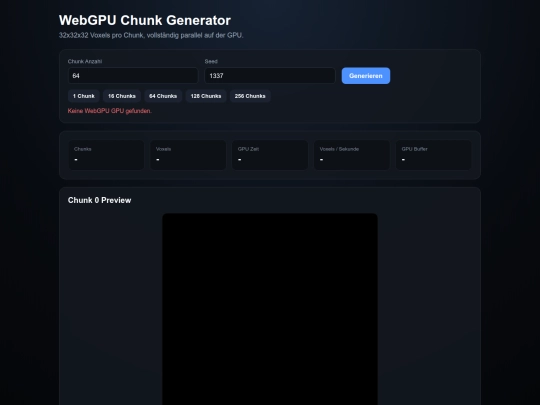Select the GPU Zeit stat card
This screenshot has height=405, width=540.
tap(270, 155)
